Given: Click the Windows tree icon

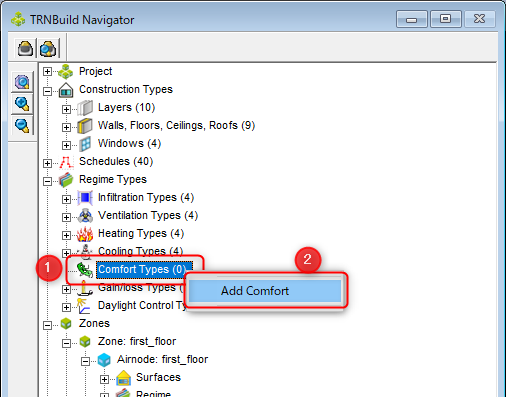Looking at the screenshot, I should pyautogui.click(x=85, y=144).
